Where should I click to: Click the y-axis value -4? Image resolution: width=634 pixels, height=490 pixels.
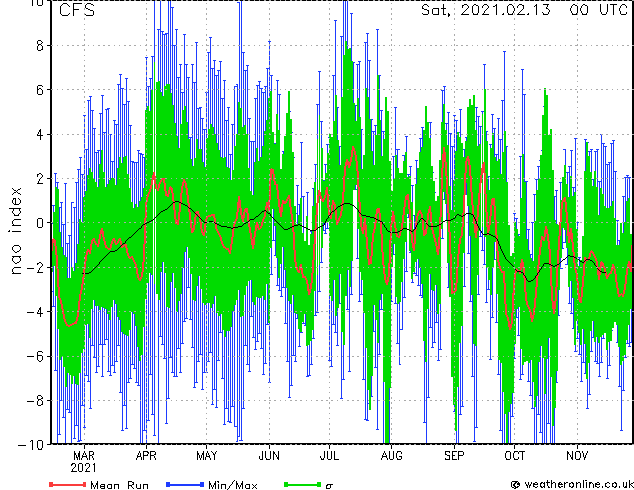click(x=35, y=312)
